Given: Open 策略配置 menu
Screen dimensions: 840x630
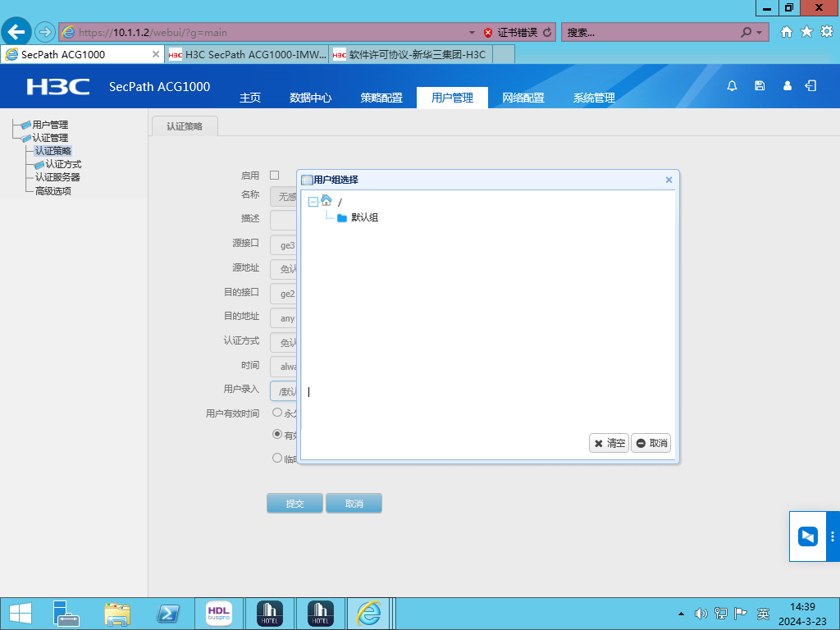Looking at the screenshot, I should (381, 98).
